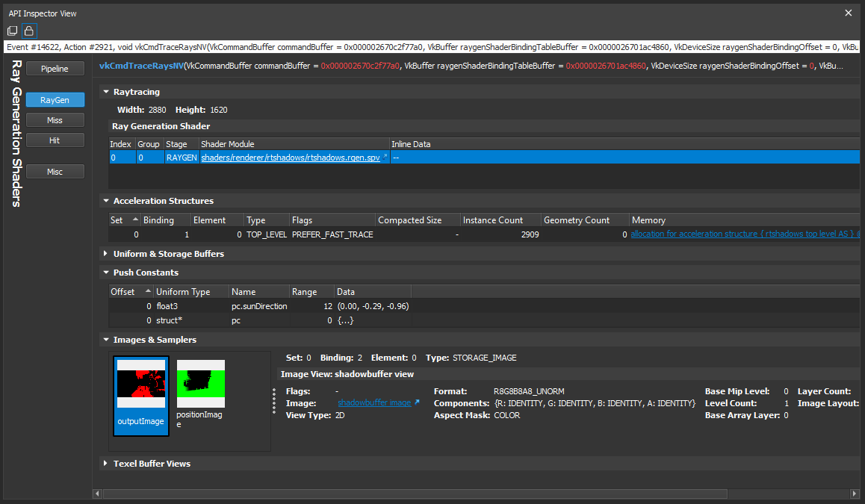
Task: Collapse the Images & Samplers section
Action: tap(106, 340)
